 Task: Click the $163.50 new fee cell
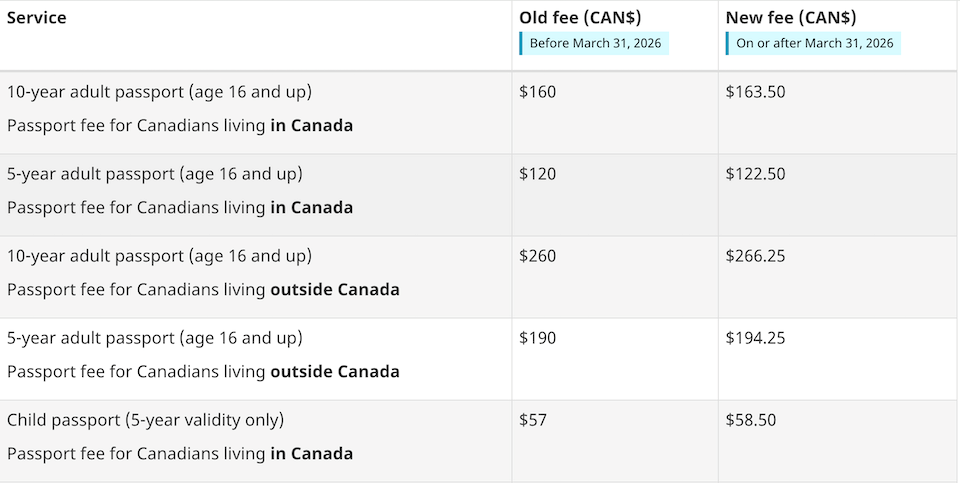coord(755,92)
